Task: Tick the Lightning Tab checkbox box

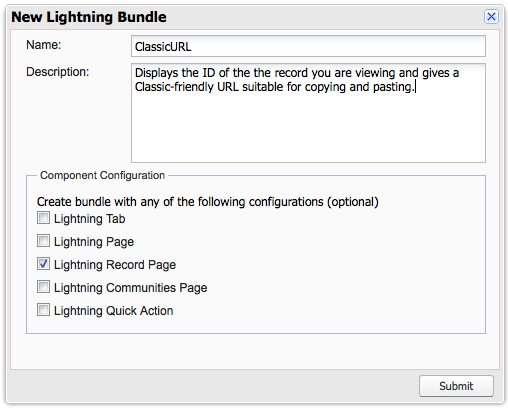Action: pos(43,218)
